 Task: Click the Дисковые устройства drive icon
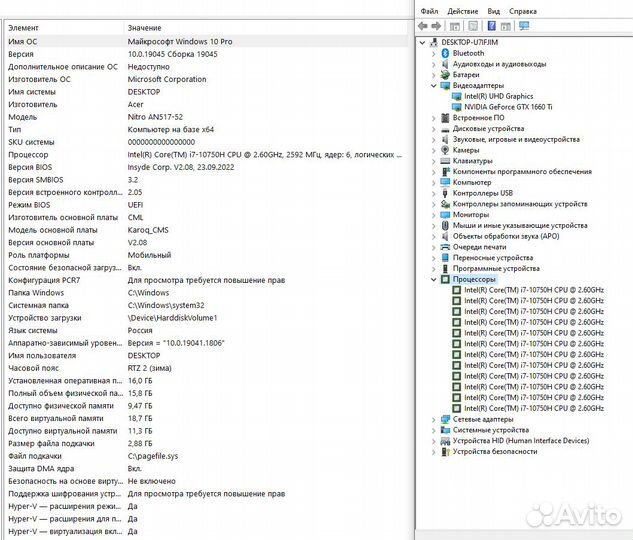point(445,129)
